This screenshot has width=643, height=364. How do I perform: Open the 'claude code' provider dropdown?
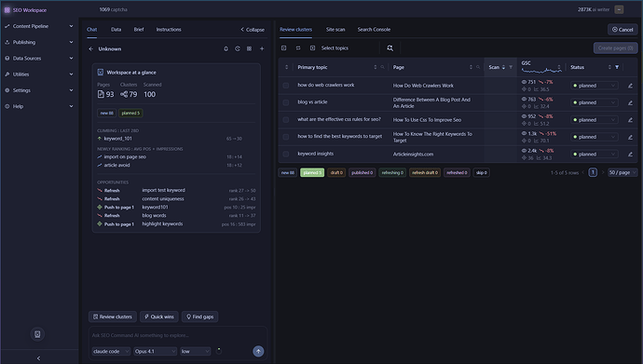[x=111, y=351]
